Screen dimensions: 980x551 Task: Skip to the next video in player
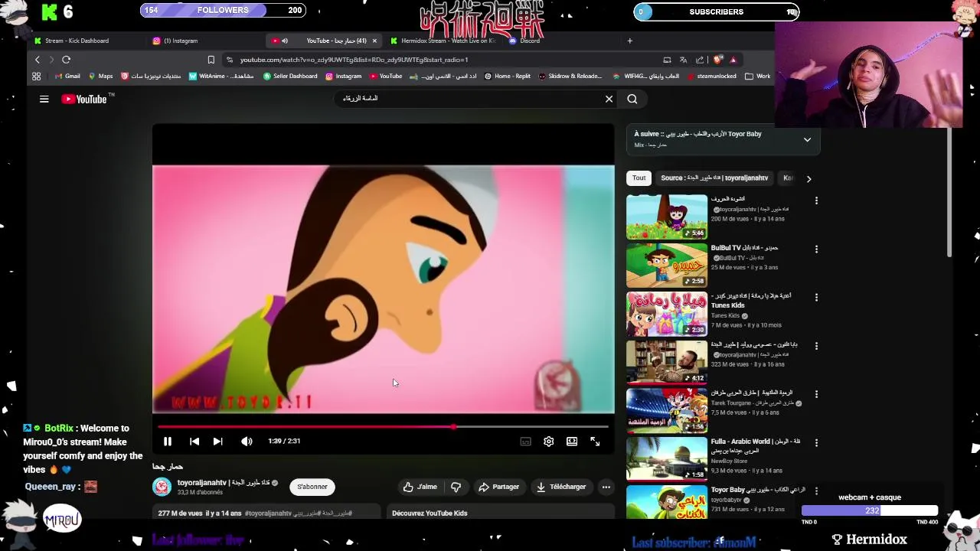pyautogui.click(x=217, y=442)
